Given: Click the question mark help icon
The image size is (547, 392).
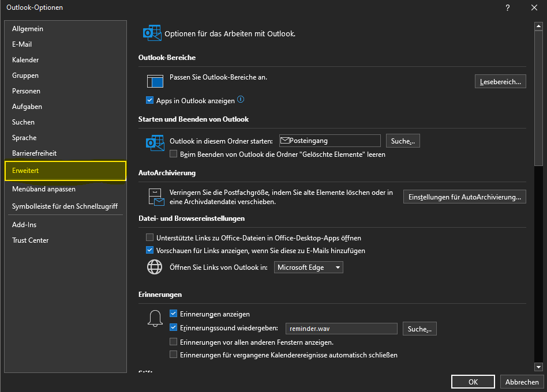Looking at the screenshot, I should click(508, 7).
